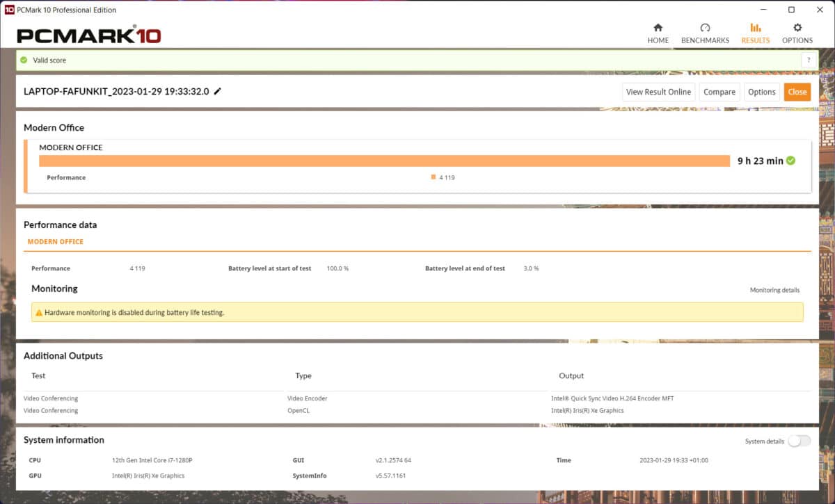Click the 100.0 % battery start value
Viewport: 835px width, 504px height.
(x=337, y=268)
